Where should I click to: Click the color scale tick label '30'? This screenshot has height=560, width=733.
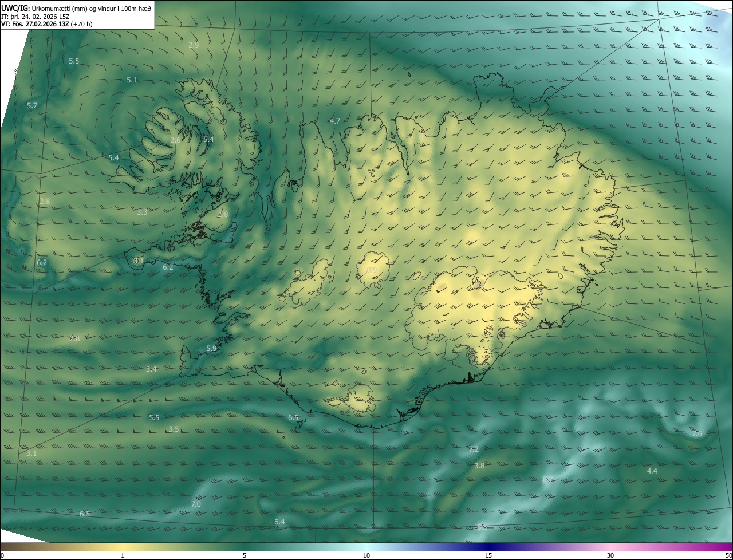tap(610, 556)
